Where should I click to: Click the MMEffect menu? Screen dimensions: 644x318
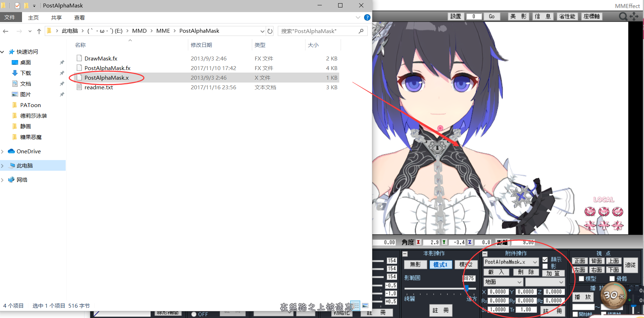(627, 6)
